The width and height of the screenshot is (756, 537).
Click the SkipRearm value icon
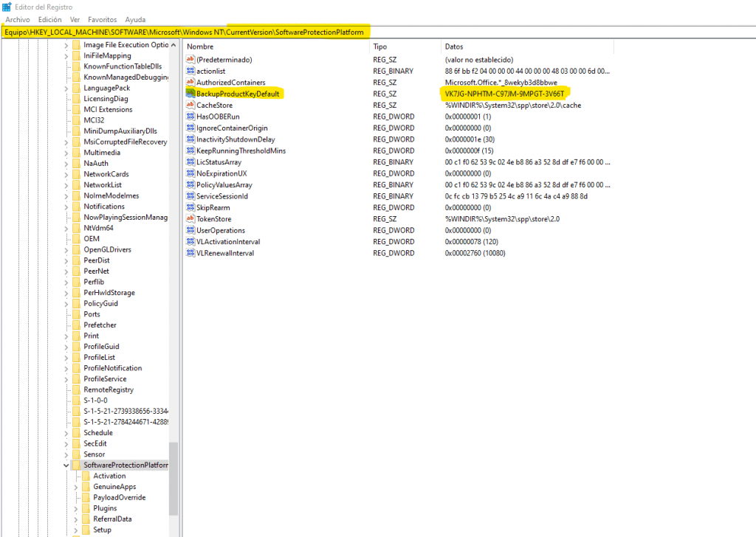click(x=190, y=207)
